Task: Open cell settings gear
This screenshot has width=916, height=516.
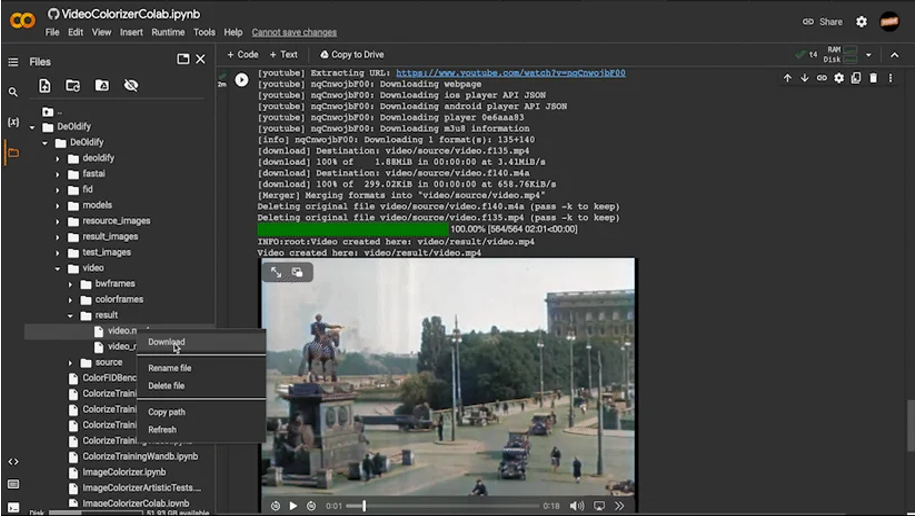Action: pos(839,78)
